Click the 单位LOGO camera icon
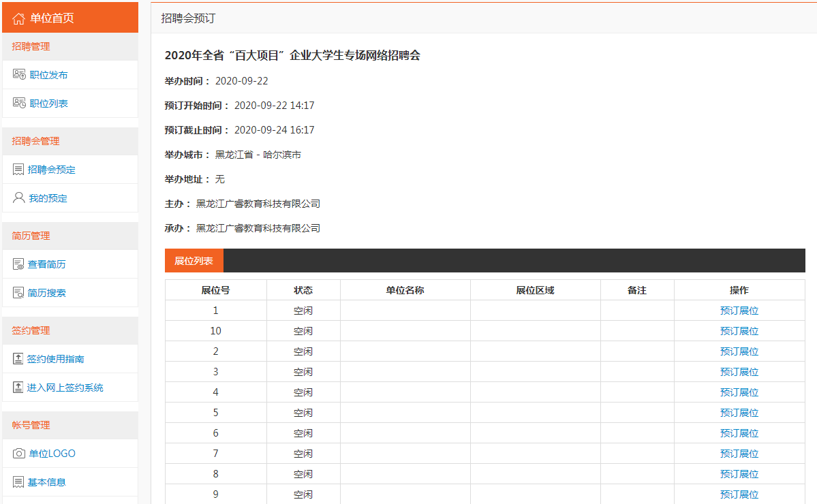Image resolution: width=817 pixels, height=504 pixels. click(18, 454)
